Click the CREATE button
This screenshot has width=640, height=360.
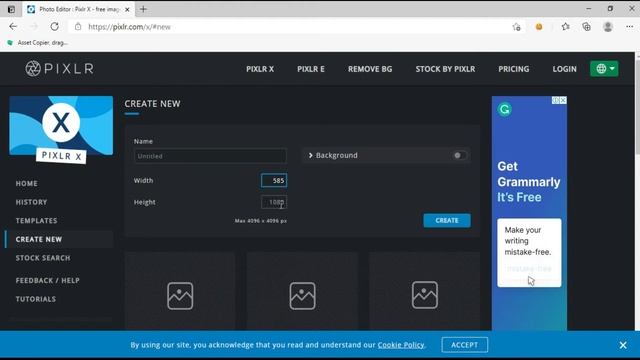click(x=447, y=220)
